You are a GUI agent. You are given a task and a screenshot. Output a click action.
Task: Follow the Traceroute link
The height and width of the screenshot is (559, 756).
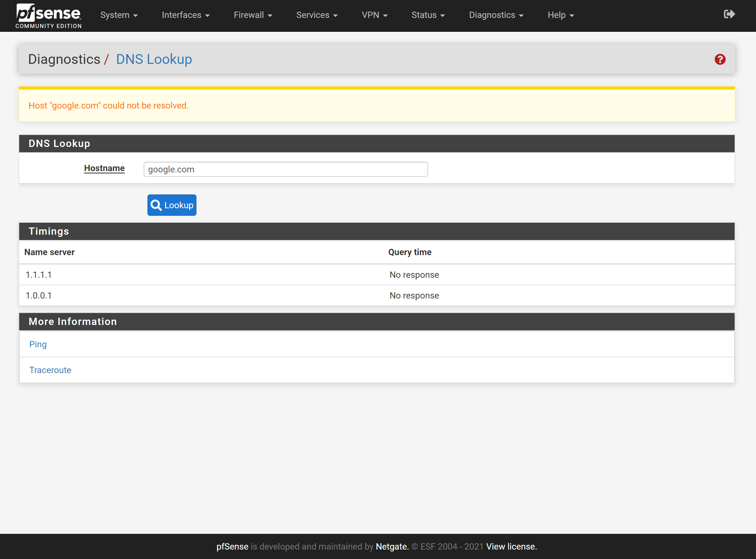50,370
